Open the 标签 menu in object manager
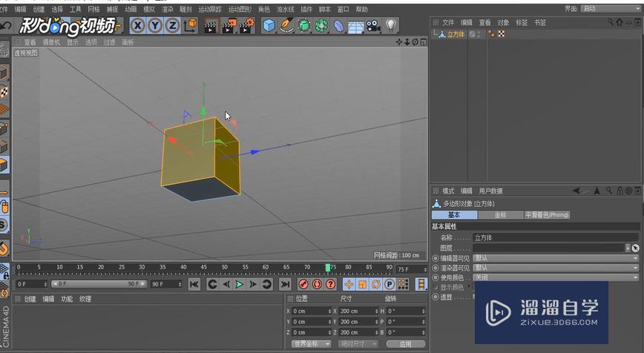 [x=522, y=22]
